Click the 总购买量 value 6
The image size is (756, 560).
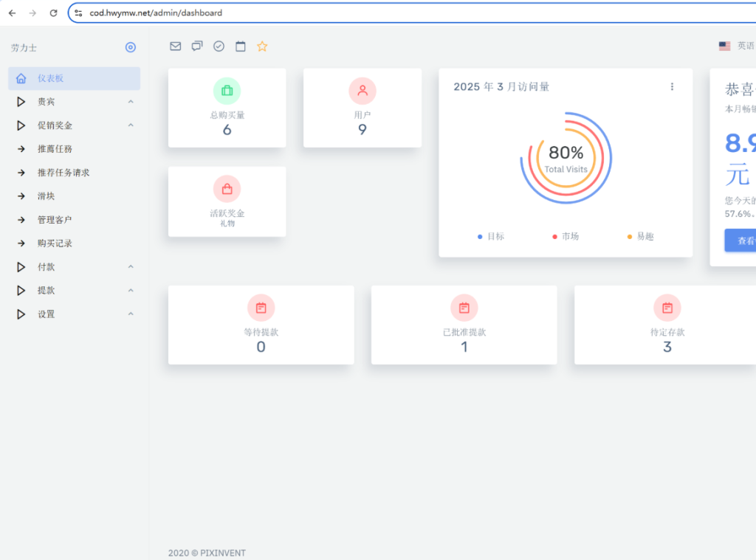click(x=227, y=130)
